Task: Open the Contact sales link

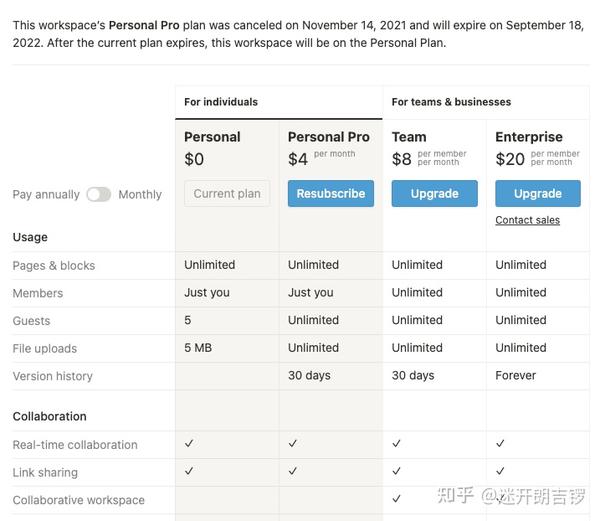Action: (527, 220)
